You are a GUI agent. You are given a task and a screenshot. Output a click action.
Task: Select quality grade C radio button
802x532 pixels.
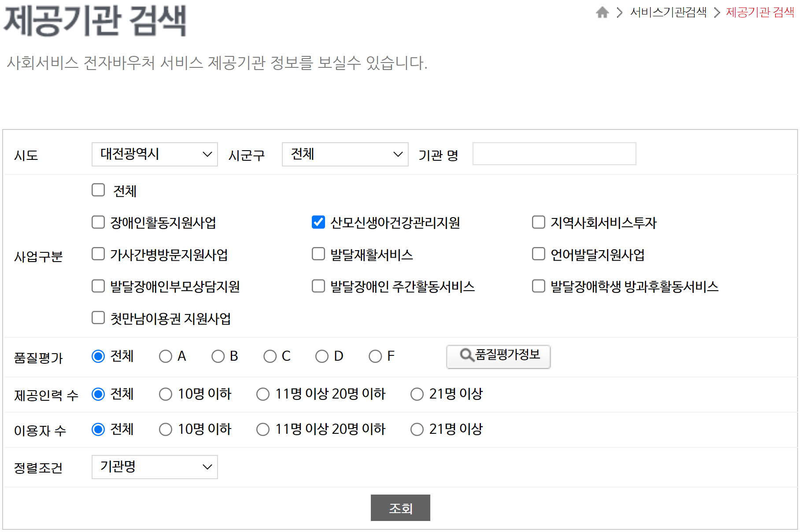[x=270, y=356]
